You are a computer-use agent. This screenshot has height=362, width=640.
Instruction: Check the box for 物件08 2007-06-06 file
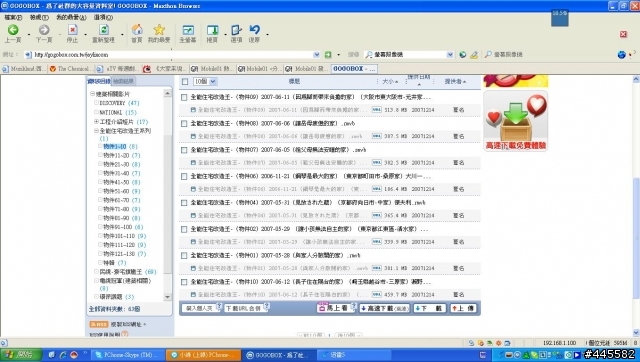(x=184, y=124)
